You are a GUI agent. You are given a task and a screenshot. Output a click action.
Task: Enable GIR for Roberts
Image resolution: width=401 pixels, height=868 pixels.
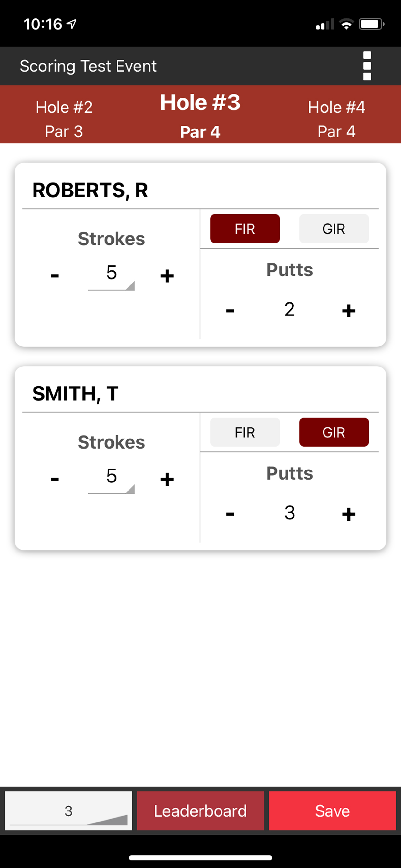click(334, 229)
